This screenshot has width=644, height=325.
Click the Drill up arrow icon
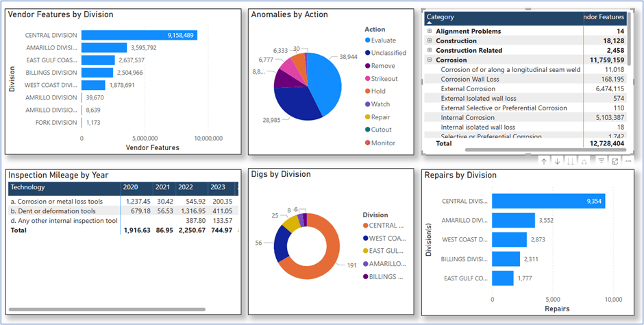pos(543,161)
